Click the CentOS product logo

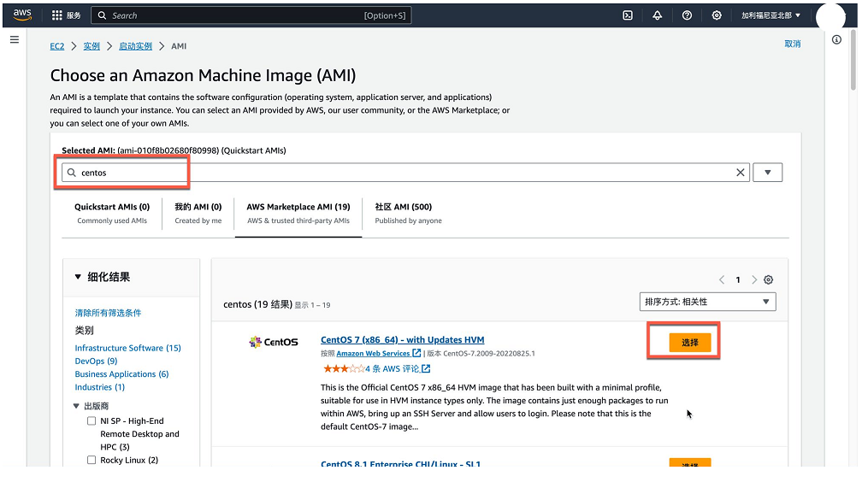(x=274, y=342)
